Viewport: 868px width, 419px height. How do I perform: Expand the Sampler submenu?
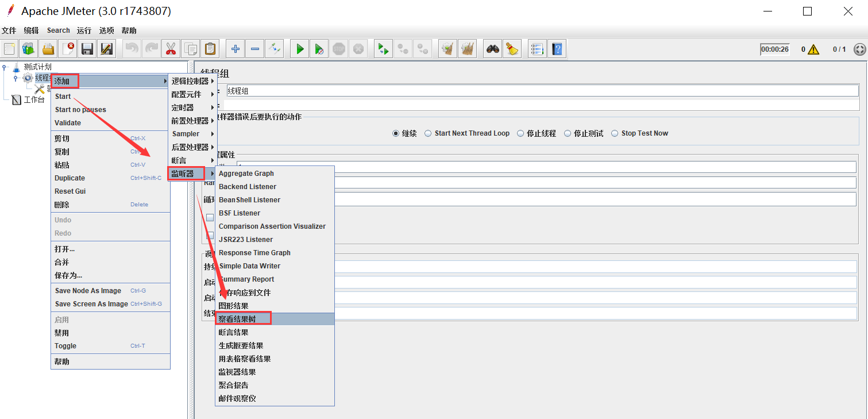coord(192,134)
